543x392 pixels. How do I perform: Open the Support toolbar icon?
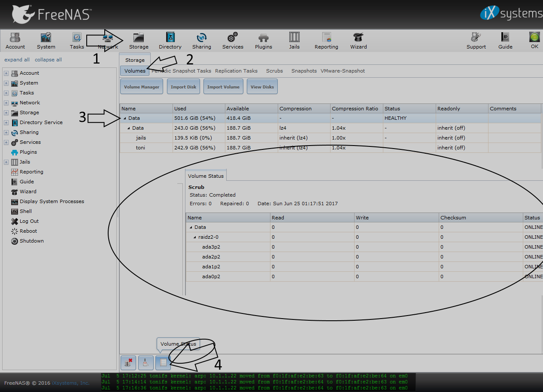point(476,41)
